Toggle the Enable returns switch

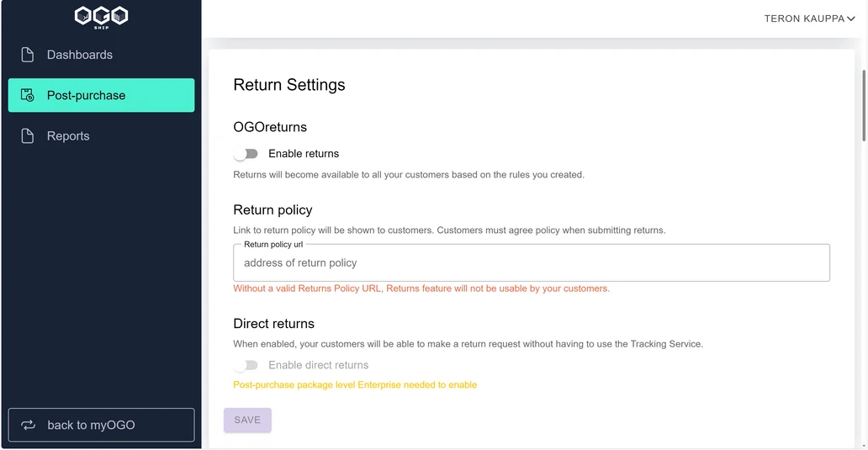(246, 154)
